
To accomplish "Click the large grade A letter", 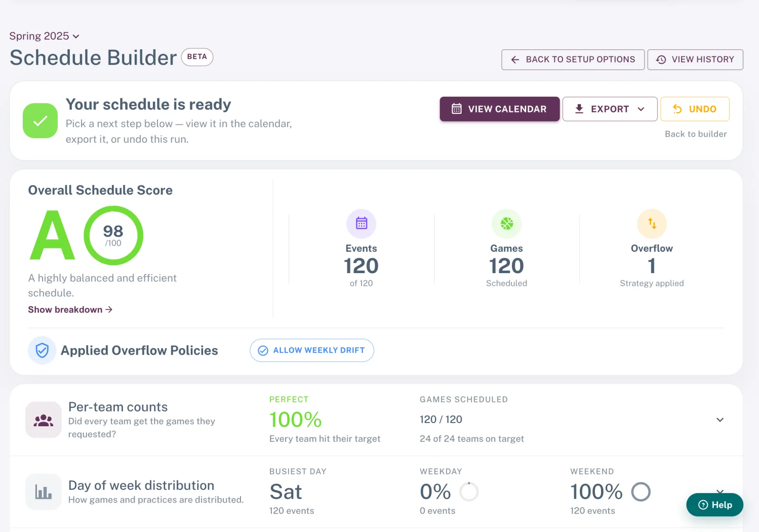I will click(x=53, y=236).
